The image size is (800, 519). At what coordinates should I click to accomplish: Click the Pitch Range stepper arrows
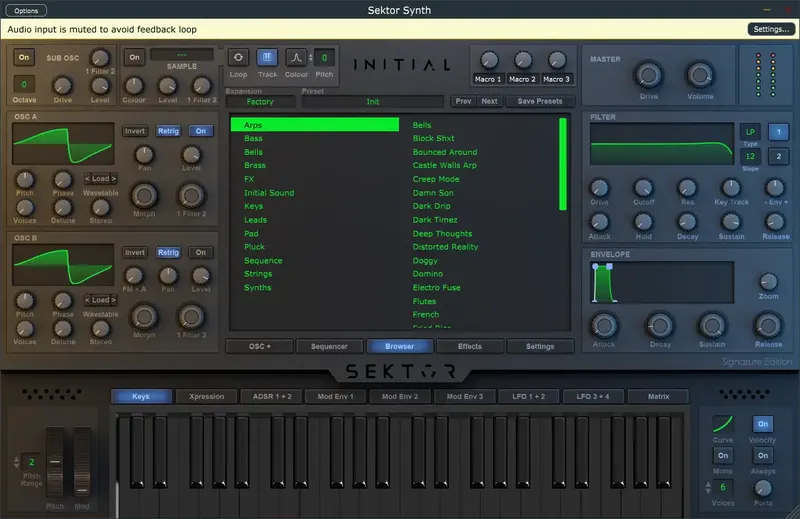point(16,462)
